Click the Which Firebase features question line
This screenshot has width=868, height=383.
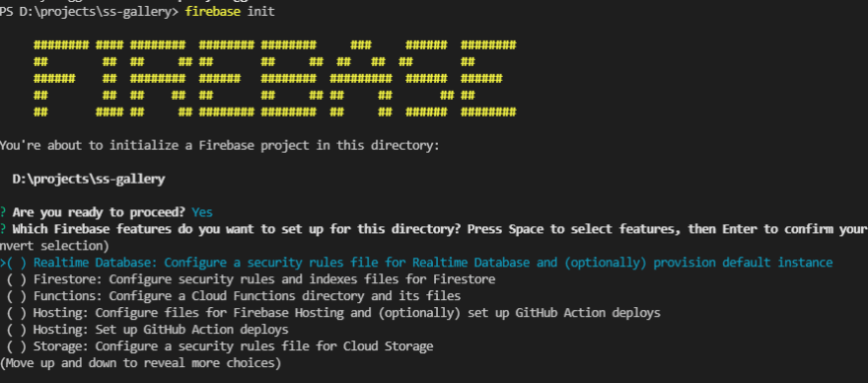[x=440, y=229]
